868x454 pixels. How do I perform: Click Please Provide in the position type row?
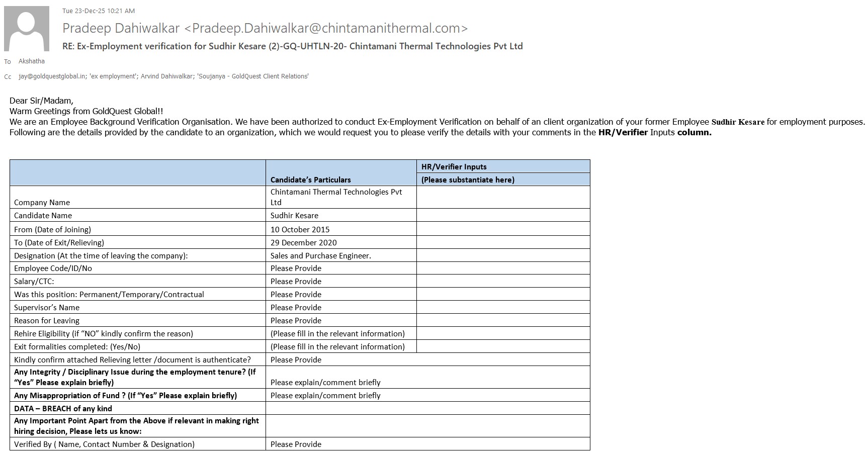point(296,294)
